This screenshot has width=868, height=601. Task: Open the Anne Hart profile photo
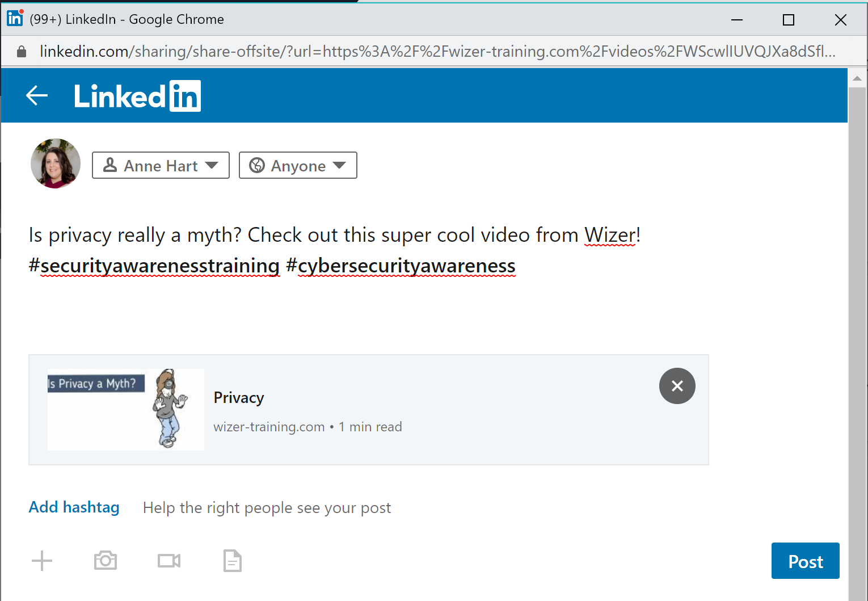[x=56, y=163]
